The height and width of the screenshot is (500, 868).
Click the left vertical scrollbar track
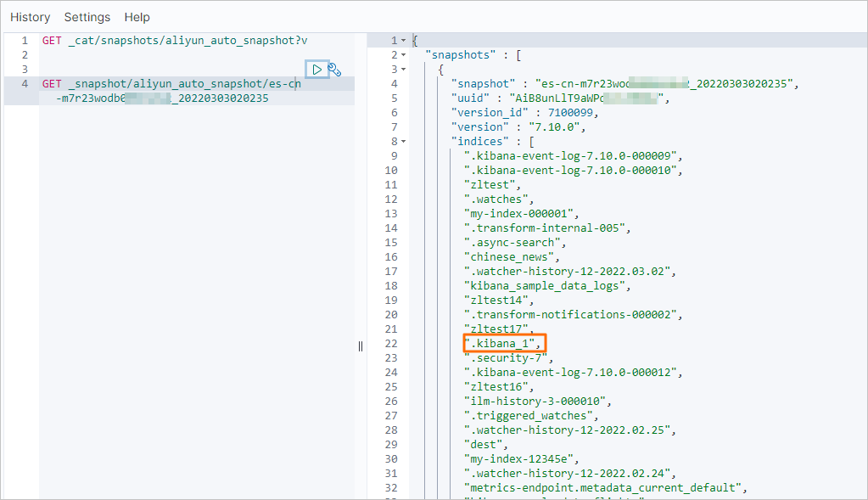(x=8, y=255)
